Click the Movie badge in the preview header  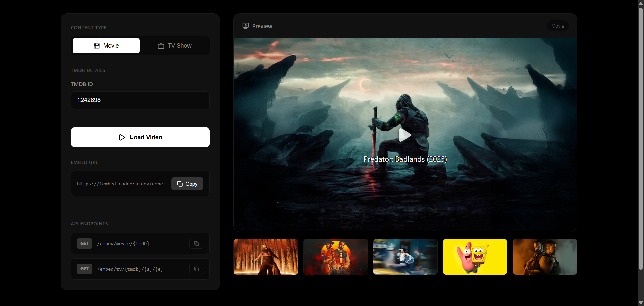coord(557,26)
